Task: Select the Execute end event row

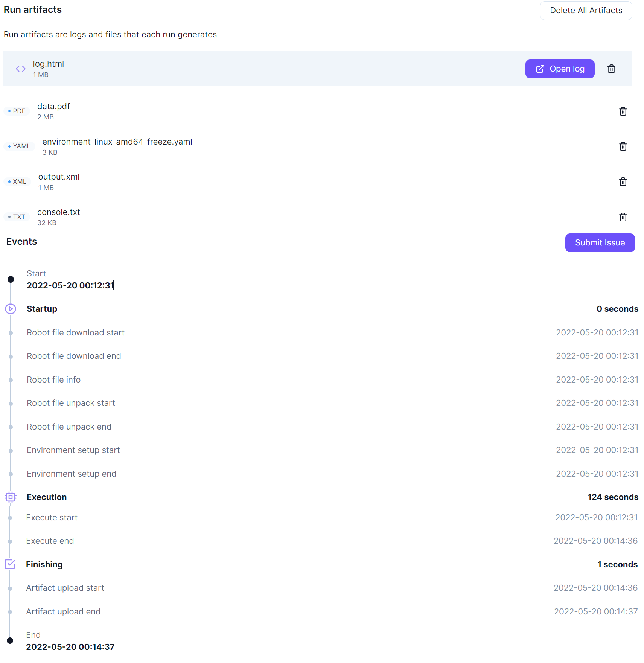Action: point(50,541)
